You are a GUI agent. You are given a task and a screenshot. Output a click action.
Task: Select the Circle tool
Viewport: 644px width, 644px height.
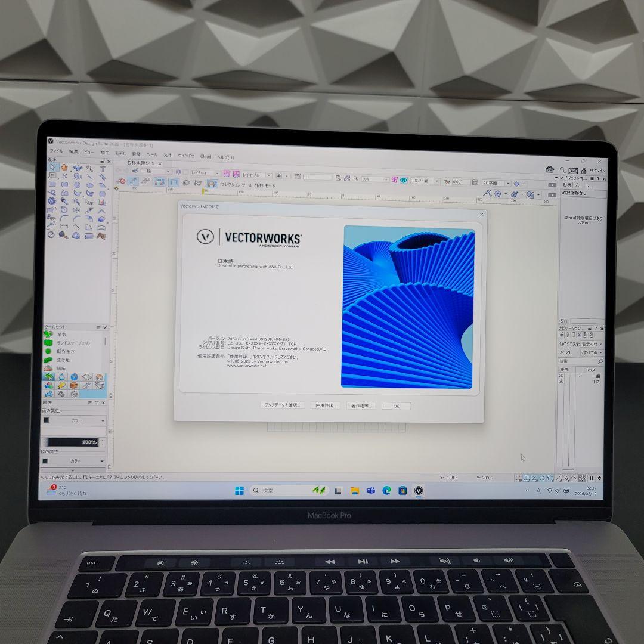[x=77, y=184]
